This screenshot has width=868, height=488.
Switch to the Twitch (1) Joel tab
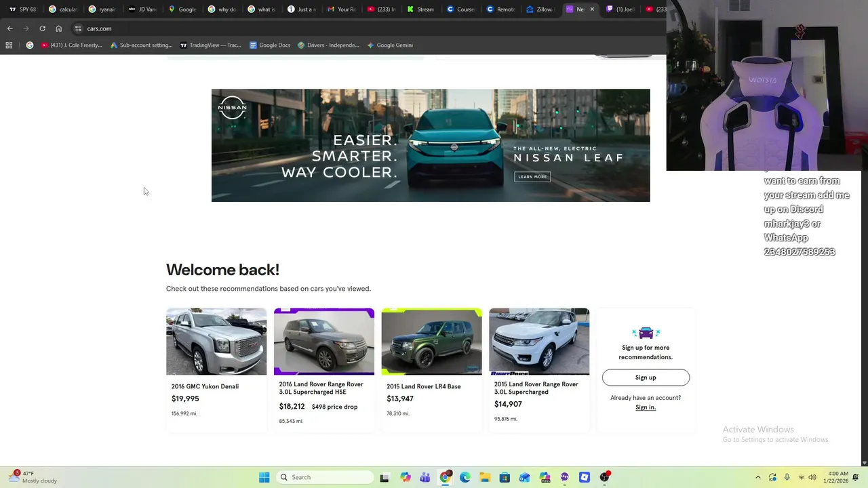pos(619,9)
